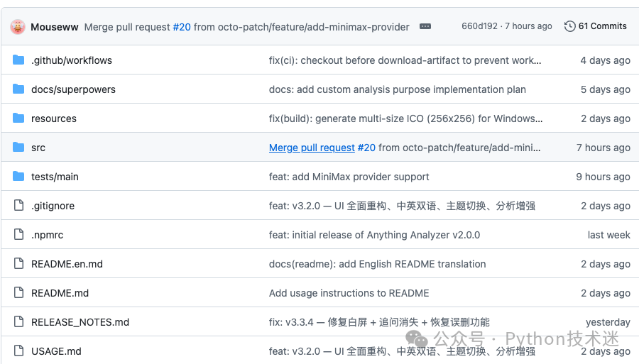The height and width of the screenshot is (364, 639).
Task: Open pull request #20 in commit header
Action: [182, 27]
